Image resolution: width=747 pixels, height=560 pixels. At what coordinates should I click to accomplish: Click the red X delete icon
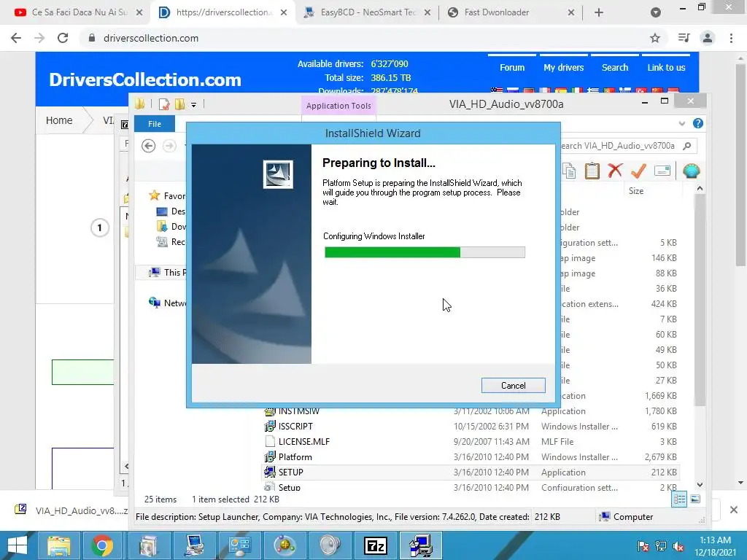click(x=615, y=170)
